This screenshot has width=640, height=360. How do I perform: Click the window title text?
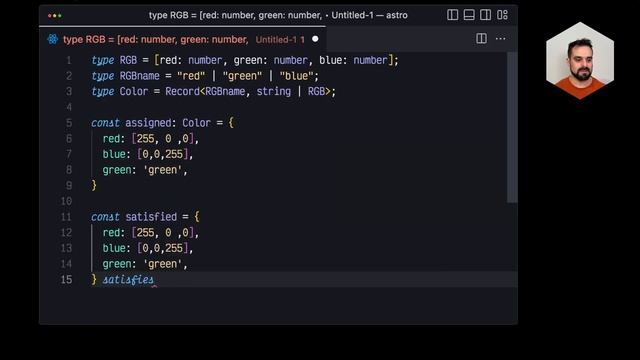[278, 16]
